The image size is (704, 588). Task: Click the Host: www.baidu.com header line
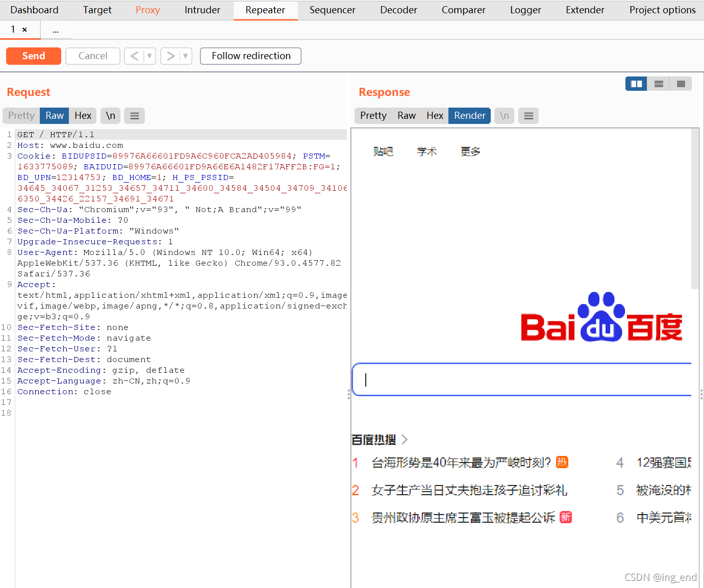click(70, 145)
